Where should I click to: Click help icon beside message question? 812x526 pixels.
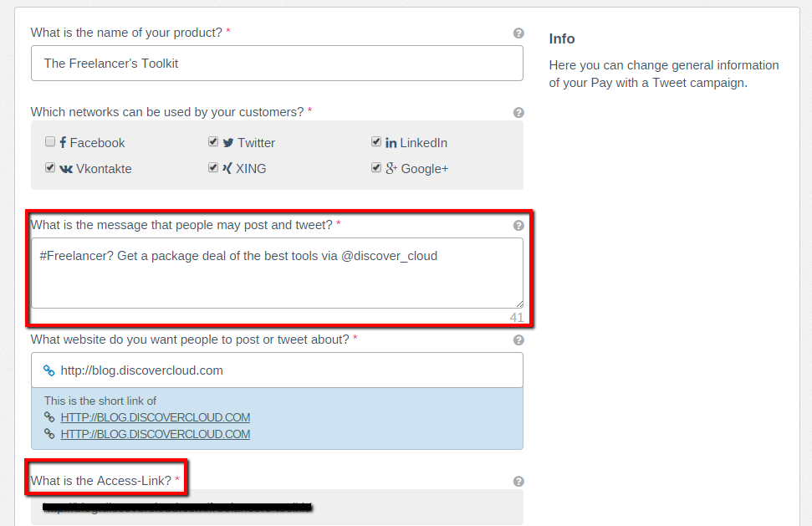(x=518, y=226)
